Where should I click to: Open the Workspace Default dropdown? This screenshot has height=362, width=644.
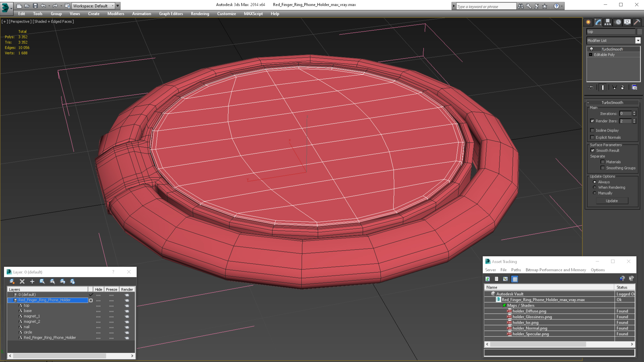point(93,6)
